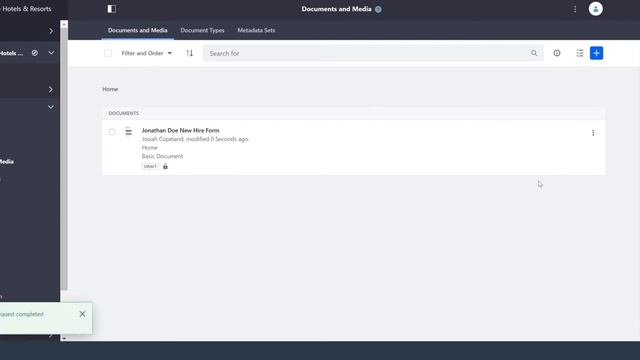Click the Basic Document type text
This screenshot has height=360, width=640.
tap(162, 156)
